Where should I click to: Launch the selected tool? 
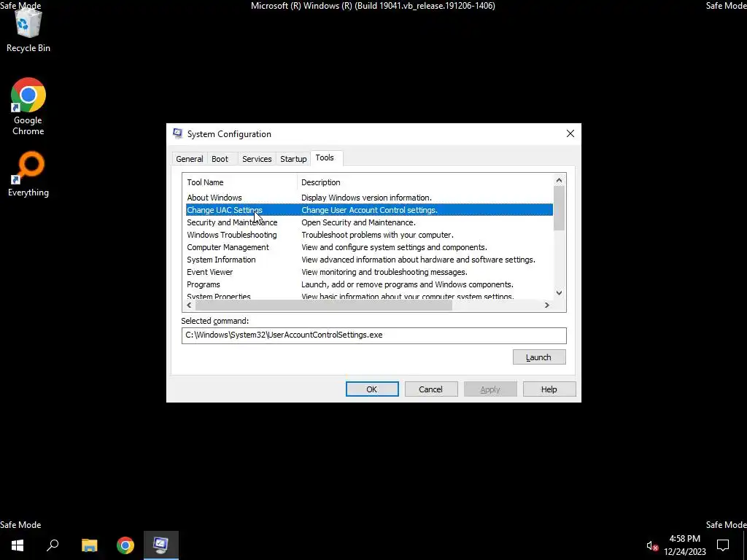539,357
